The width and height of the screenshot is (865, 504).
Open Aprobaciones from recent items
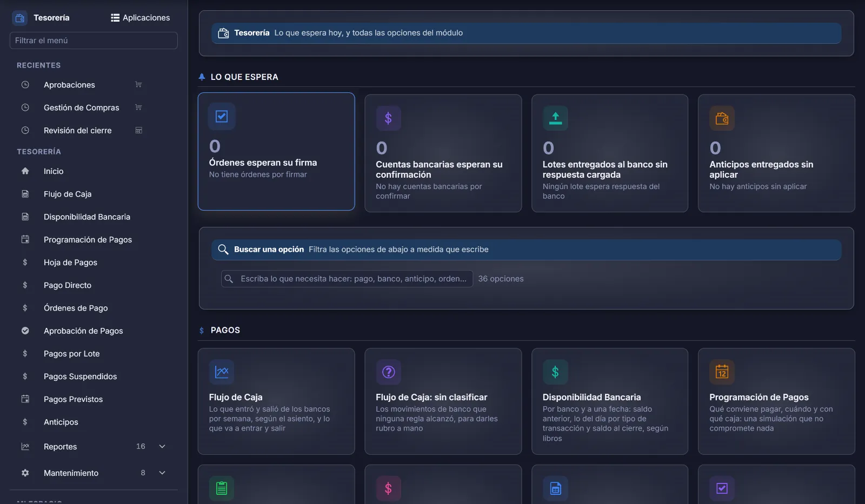click(x=69, y=85)
